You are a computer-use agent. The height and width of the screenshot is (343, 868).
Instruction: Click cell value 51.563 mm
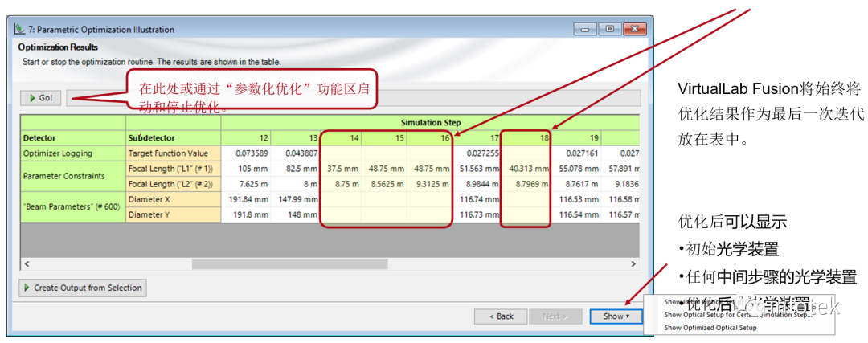(477, 168)
